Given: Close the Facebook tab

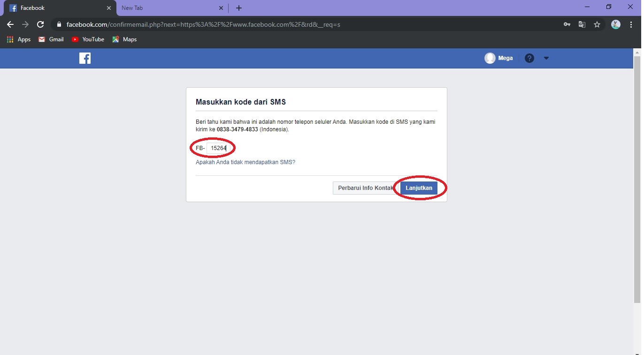Looking at the screenshot, I should click(x=109, y=8).
